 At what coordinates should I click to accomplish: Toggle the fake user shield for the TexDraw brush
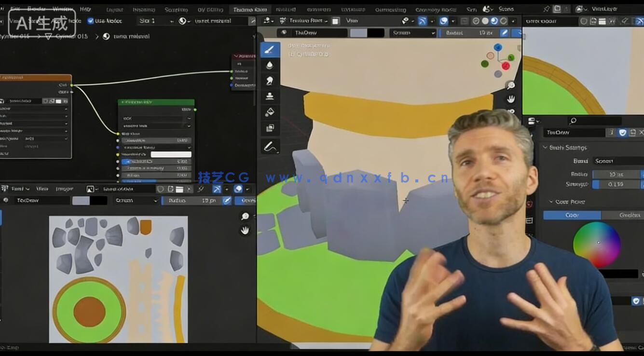[622, 132]
